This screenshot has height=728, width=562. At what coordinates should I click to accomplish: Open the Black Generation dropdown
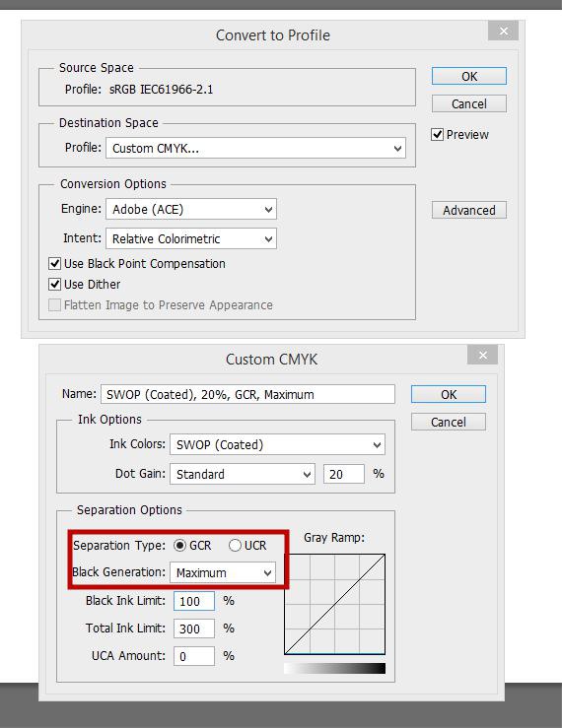click(x=223, y=572)
